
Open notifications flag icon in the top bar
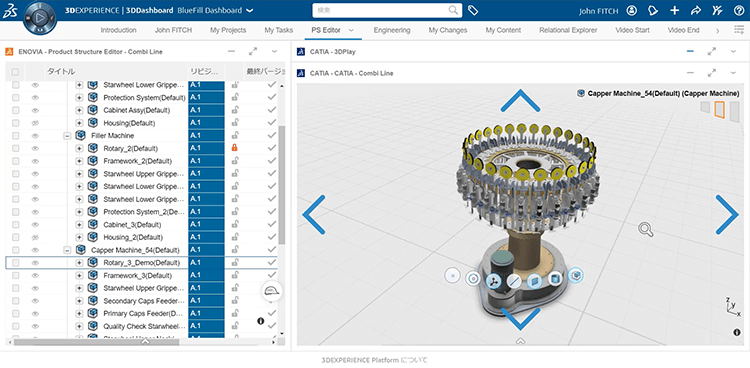click(x=653, y=11)
